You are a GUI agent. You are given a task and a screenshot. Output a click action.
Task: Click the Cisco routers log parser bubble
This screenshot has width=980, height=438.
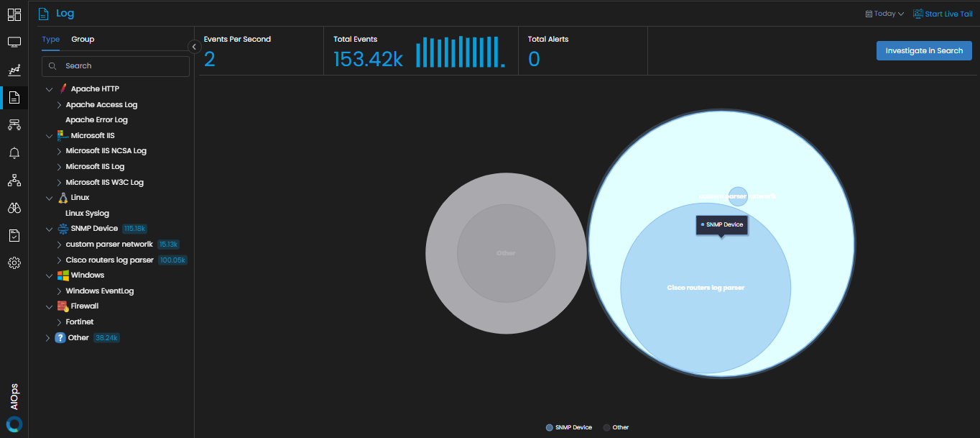(x=706, y=288)
